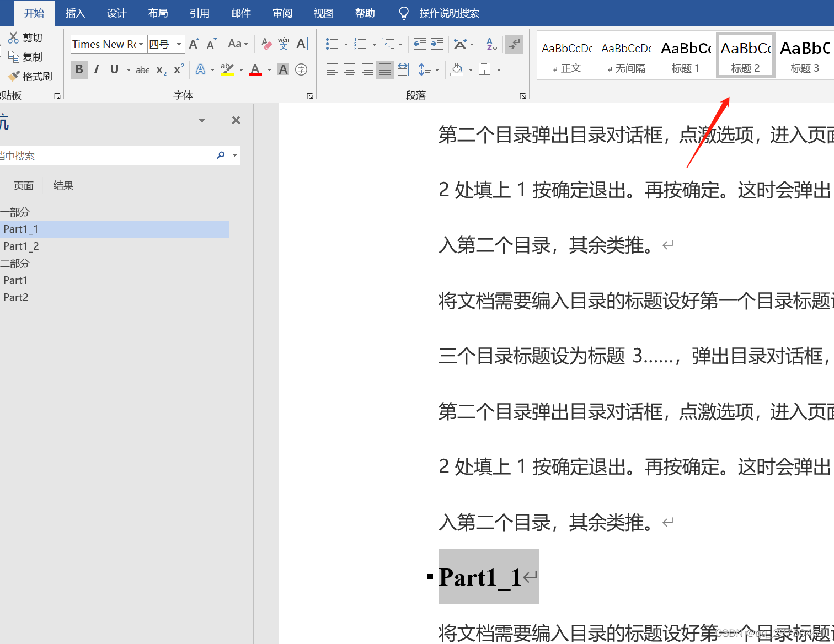Toggle superscript formatting
Image resolution: width=834 pixels, height=644 pixels.
coord(179,69)
